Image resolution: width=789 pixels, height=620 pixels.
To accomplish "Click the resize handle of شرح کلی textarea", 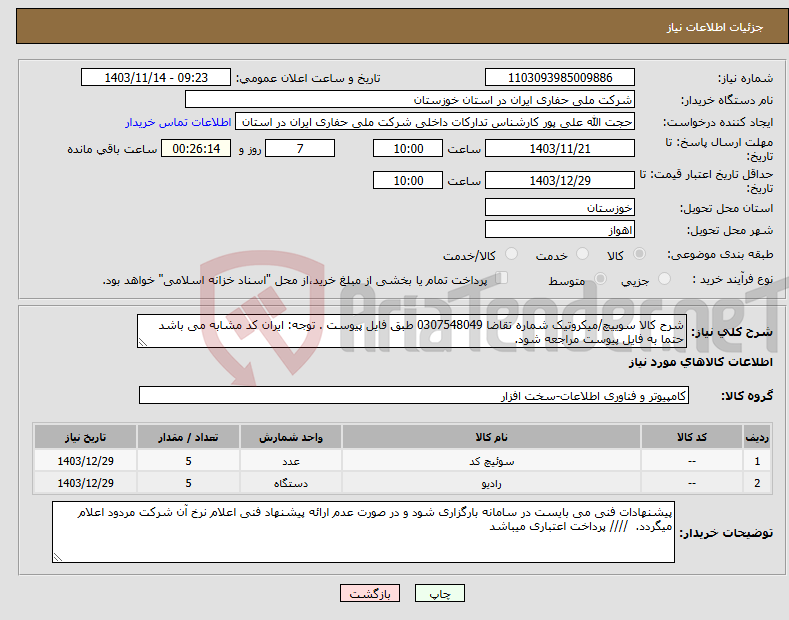I will pyautogui.click(x=142, y=343).
